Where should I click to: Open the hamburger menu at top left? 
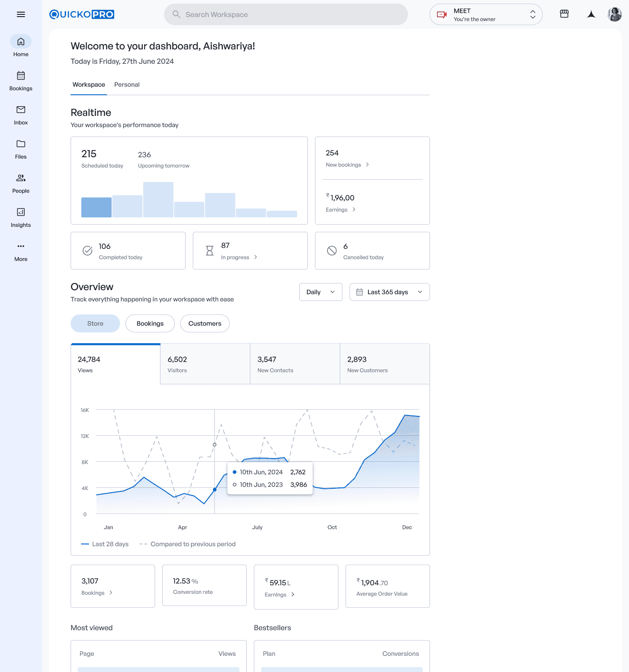point(21,14)
